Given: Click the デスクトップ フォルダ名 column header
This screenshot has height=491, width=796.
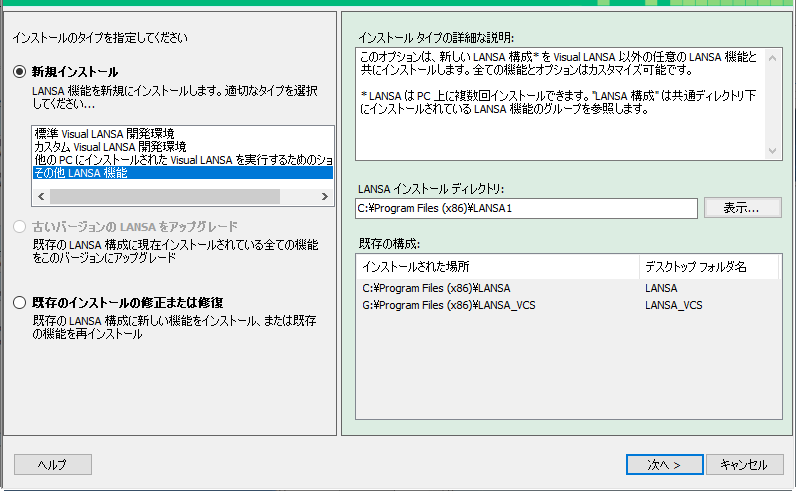Looking at the screenshot, I should [709, 267].
